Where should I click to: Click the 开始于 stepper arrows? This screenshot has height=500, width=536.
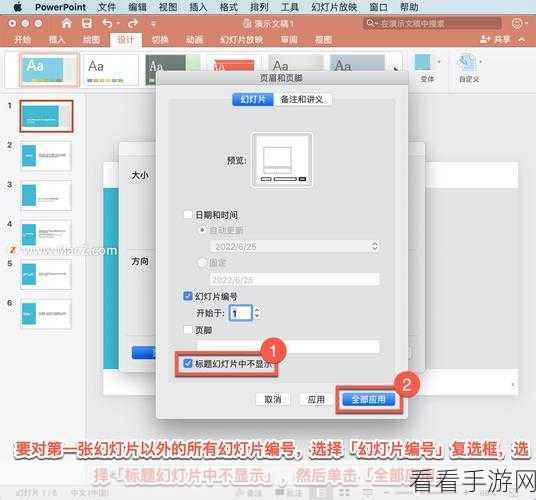tap(257, 313)
